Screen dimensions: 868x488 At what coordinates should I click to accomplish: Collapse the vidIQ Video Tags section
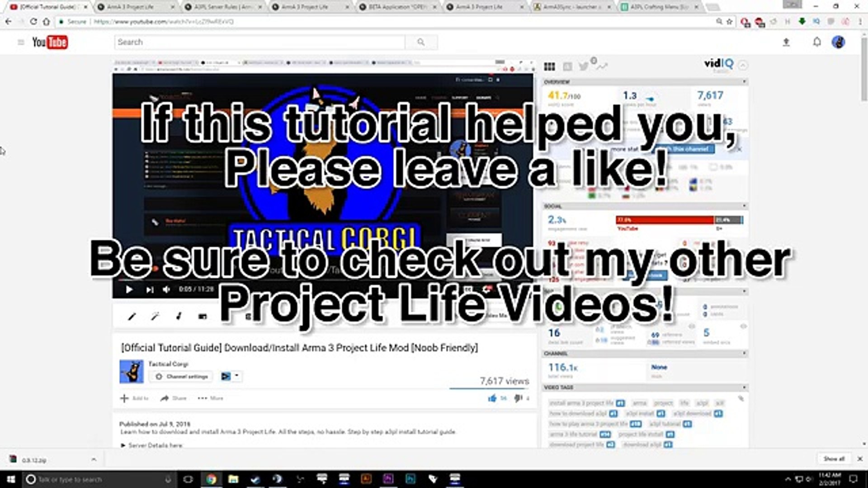744,388
